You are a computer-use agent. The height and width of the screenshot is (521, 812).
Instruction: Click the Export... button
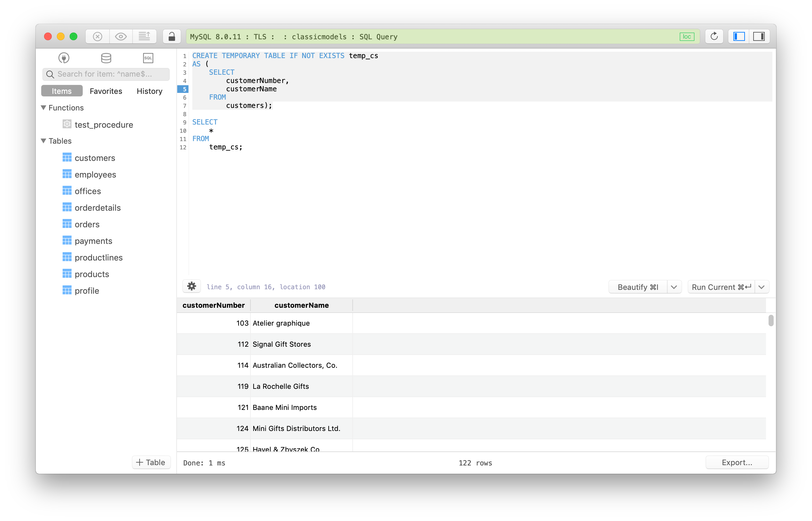737,463
